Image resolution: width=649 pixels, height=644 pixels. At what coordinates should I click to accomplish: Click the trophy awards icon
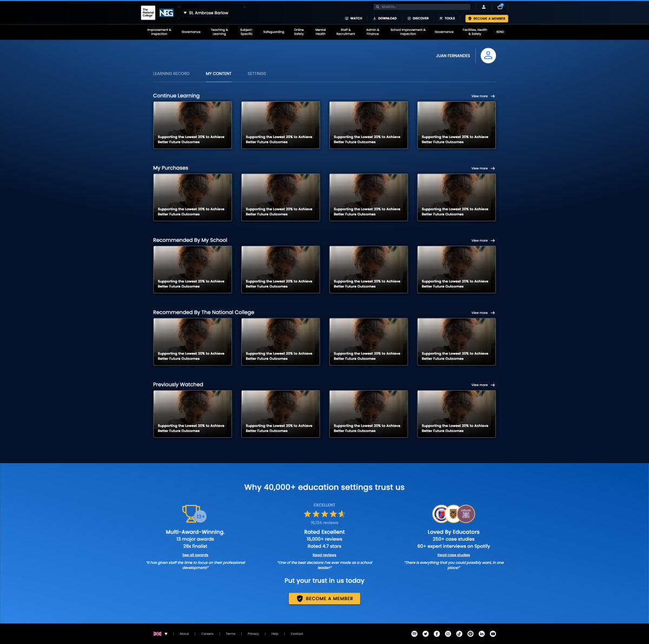[x=194, y=514]
